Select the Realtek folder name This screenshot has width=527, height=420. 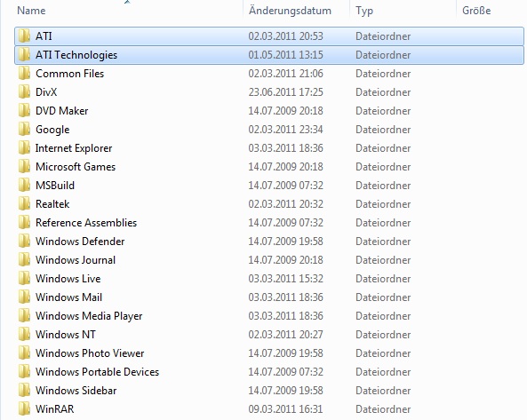(52, 204)
